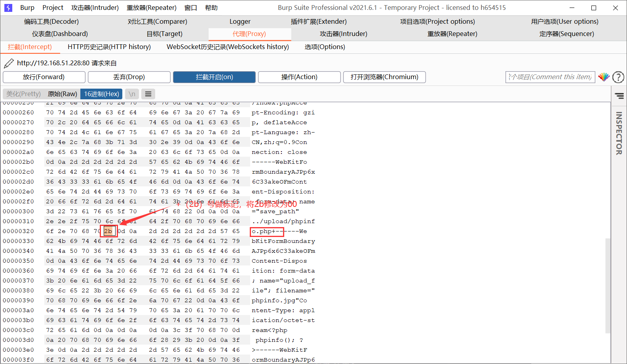
Task: Open the User options tab
Action: pos(565,21)
